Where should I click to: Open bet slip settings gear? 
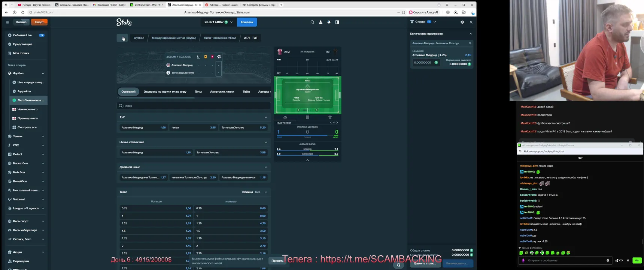(x=462, y=22)
